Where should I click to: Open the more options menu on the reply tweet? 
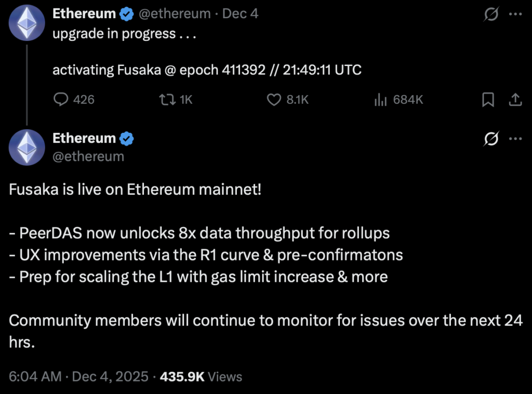click(x=515, y=139)
